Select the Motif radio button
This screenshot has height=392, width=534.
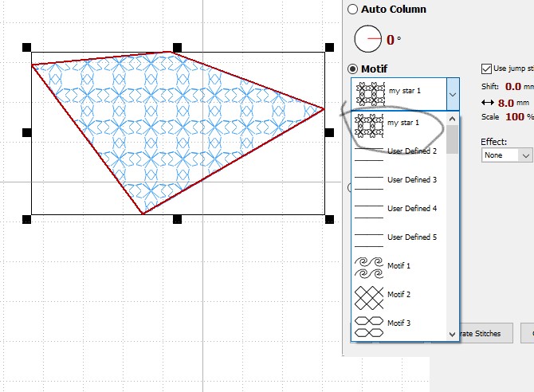tap(352, 69)
